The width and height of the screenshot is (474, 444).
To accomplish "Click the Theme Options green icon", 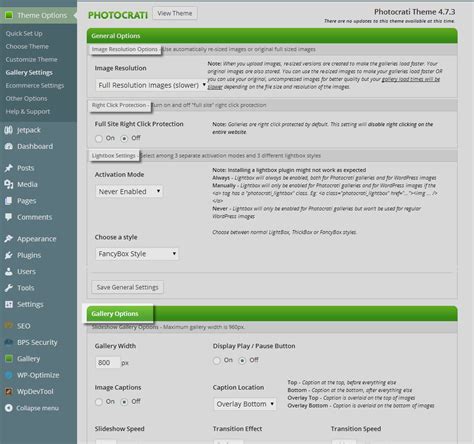I will pyautogui.click(x=9, y=15).
